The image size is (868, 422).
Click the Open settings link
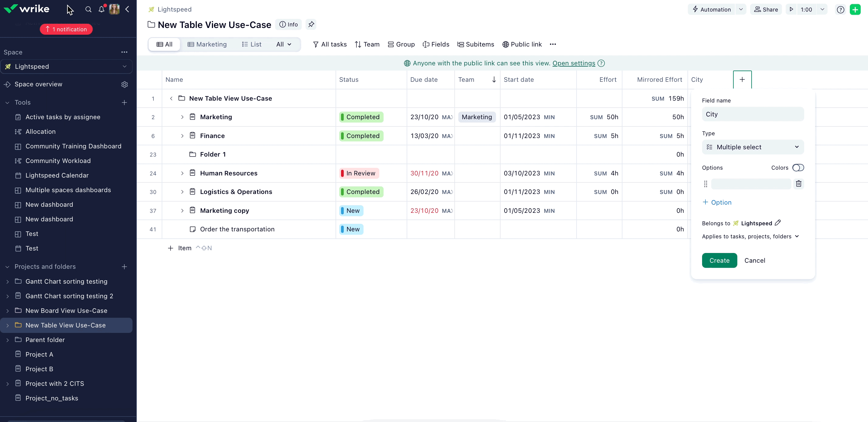573,63
